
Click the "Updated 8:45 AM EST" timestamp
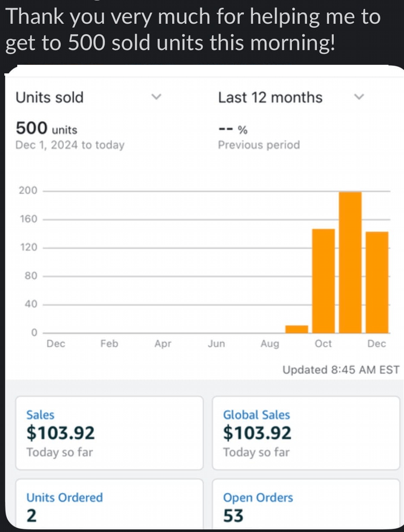[341, 370]
